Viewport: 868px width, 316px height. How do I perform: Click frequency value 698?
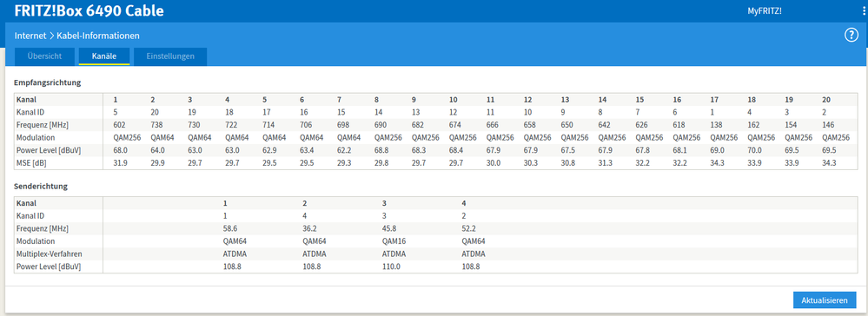coord(342,124)
